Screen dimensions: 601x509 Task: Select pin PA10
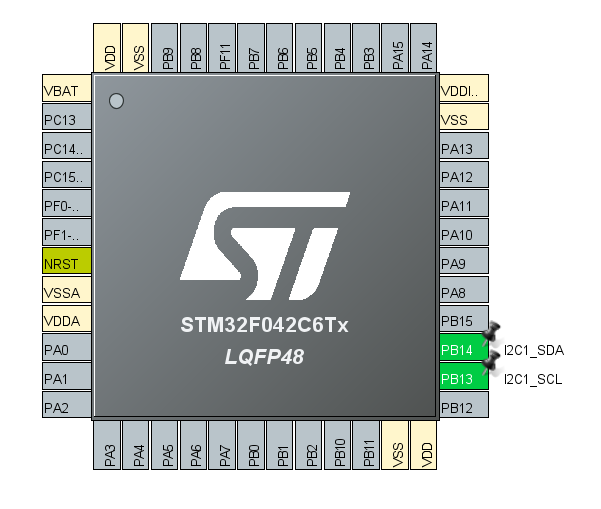[464, 232]
